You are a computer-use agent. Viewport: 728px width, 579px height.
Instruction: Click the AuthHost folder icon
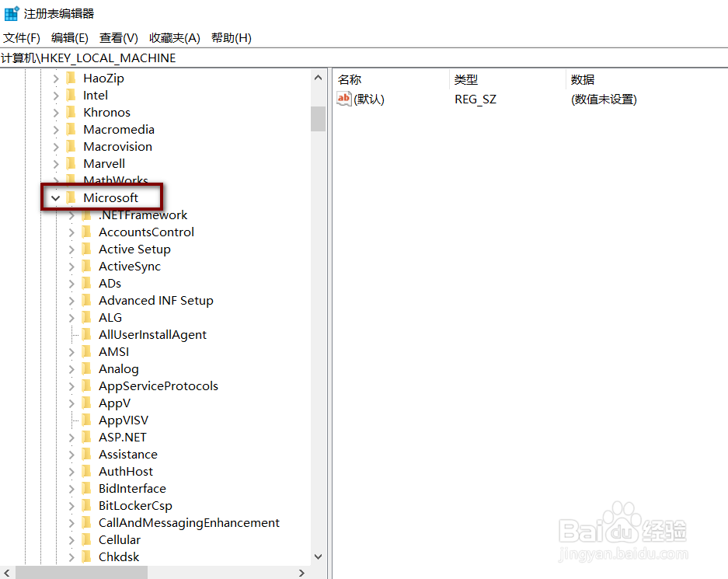[86, 472]
